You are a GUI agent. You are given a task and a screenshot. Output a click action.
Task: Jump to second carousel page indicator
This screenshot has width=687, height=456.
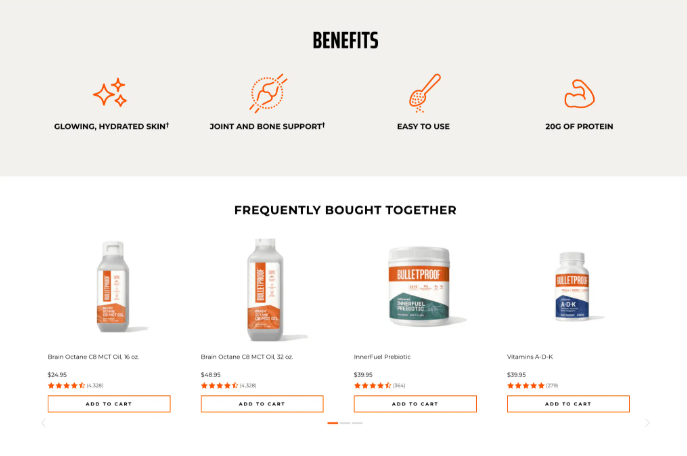[345, 423]
